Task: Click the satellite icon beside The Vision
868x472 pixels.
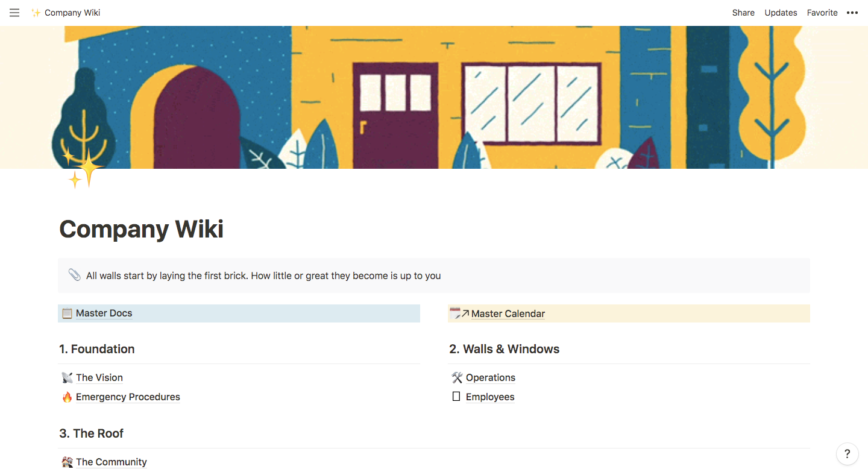Action: click(67, 377)
